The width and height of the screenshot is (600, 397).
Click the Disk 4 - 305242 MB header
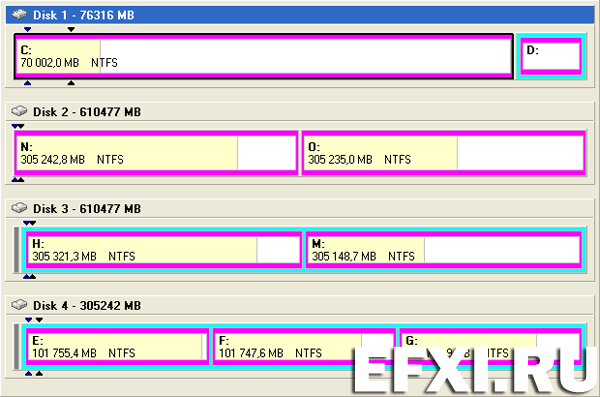tap(300, 306)
